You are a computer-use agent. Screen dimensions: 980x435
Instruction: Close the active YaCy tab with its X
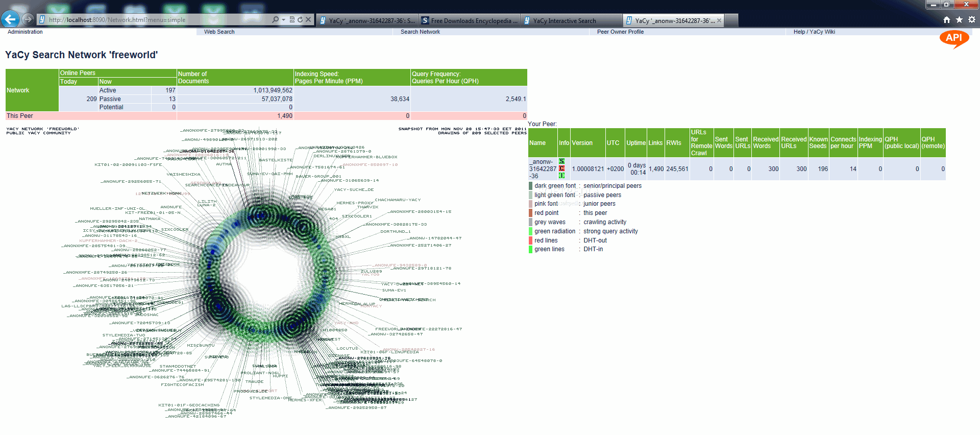(719, 20)
